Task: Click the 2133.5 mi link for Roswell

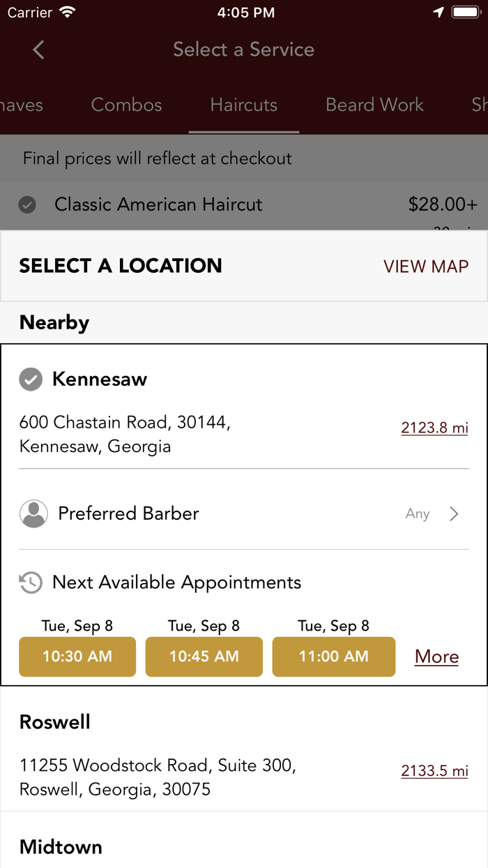Action: pos(434,770)
